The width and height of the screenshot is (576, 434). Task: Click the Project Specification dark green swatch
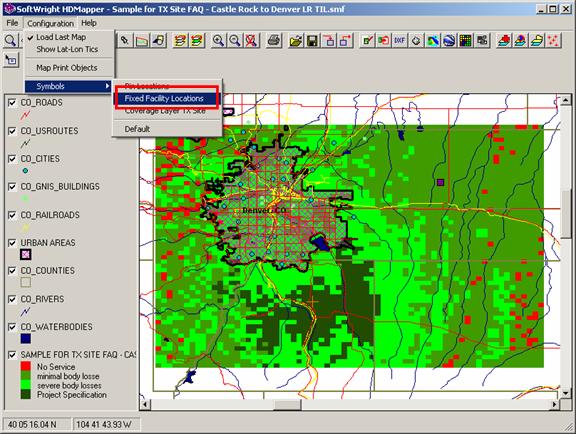[26, 395]
